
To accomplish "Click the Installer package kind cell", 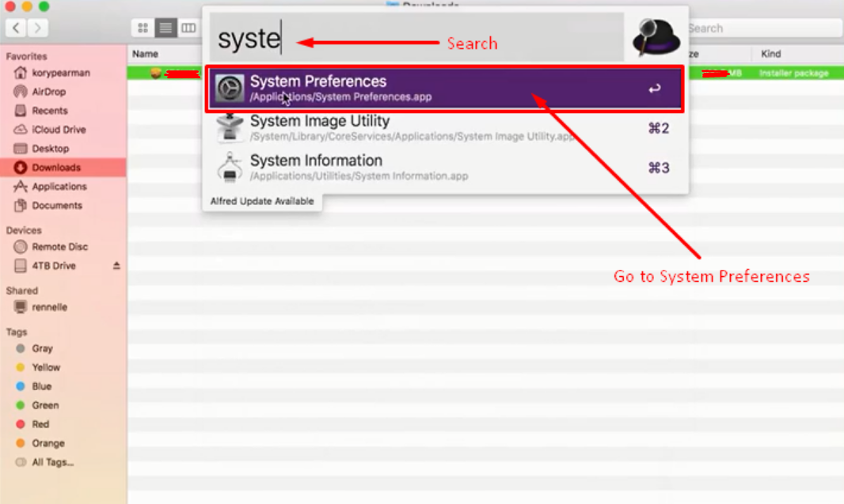I will click(x=794, y=73).
